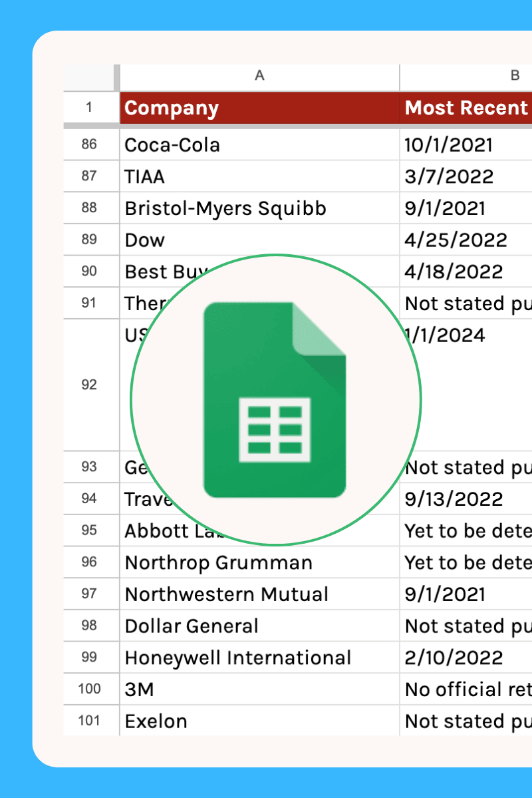Viewport: 532px width, 798px height.
Task: Click the Dollar General cell
Action: (259, 626)
